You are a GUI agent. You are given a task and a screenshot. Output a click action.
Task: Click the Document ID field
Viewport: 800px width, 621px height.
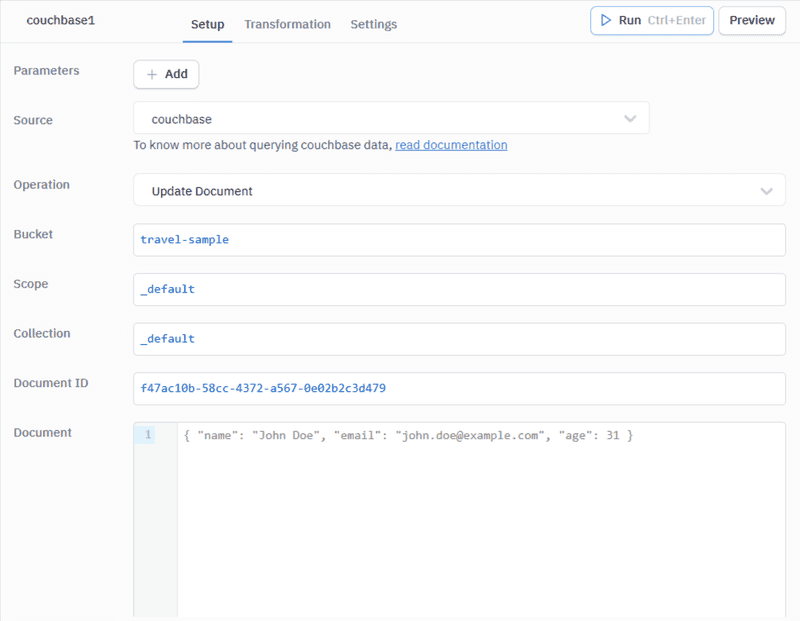[400, 388]
